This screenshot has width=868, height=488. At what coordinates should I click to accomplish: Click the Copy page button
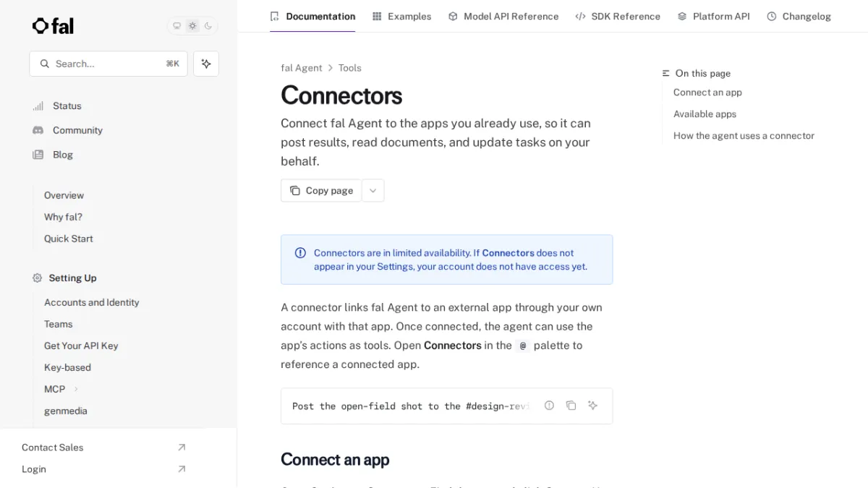[x=321, y=191]
